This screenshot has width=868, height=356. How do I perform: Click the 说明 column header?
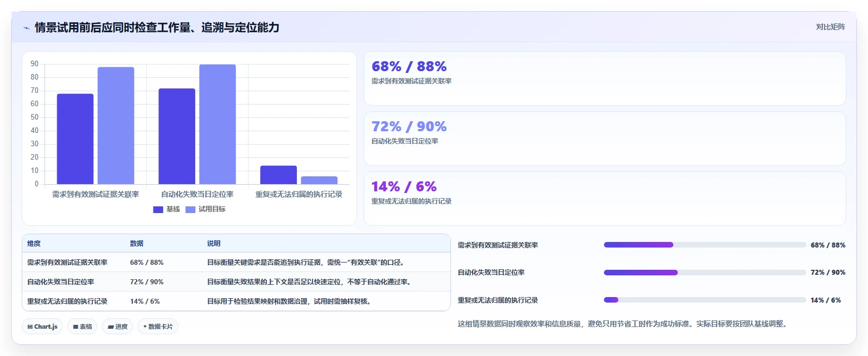[x=214, y=244]
